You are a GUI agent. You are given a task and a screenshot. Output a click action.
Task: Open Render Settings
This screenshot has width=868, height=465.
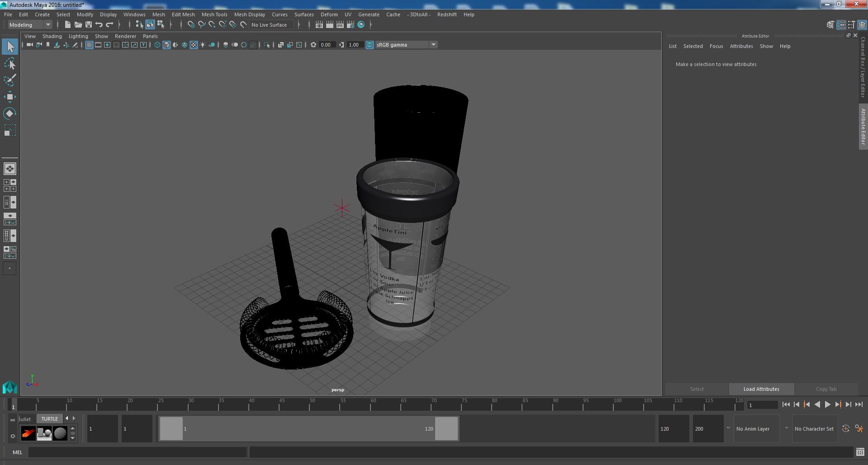[x=351, y=25]
